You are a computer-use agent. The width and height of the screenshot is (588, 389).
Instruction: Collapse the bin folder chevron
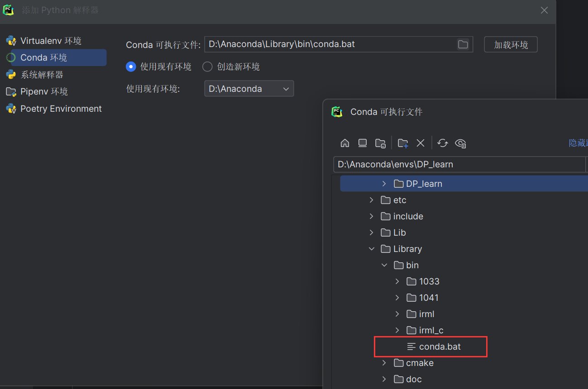point(384,265)
